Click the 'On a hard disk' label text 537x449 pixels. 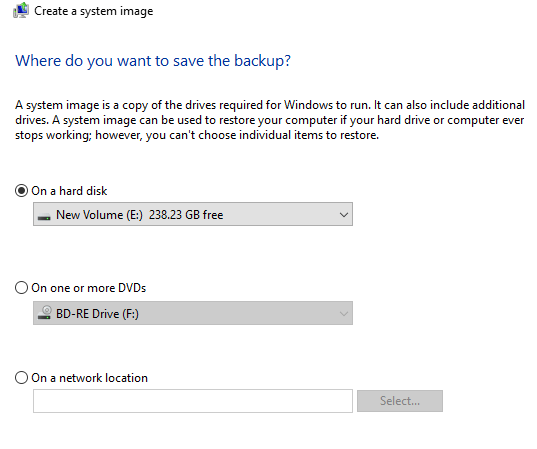tap(69, 191)
